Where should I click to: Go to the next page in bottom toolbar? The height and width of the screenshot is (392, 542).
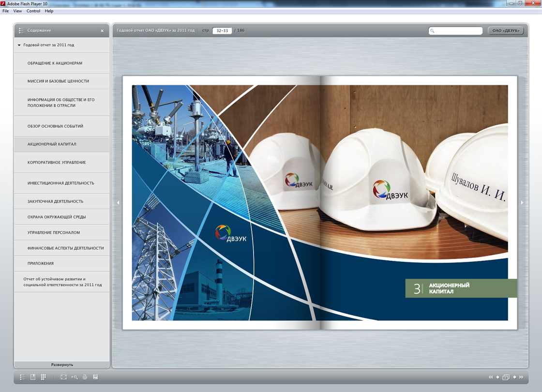515,377
